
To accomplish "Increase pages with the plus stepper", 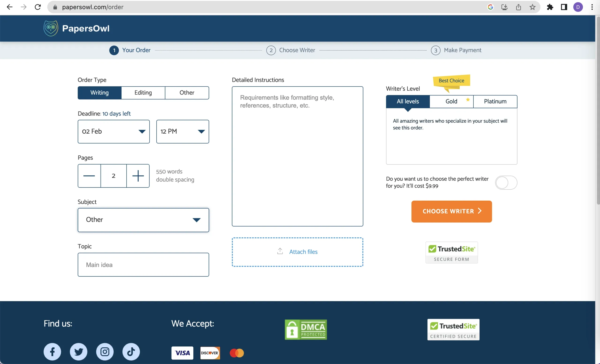I will [x=138, y=176].
